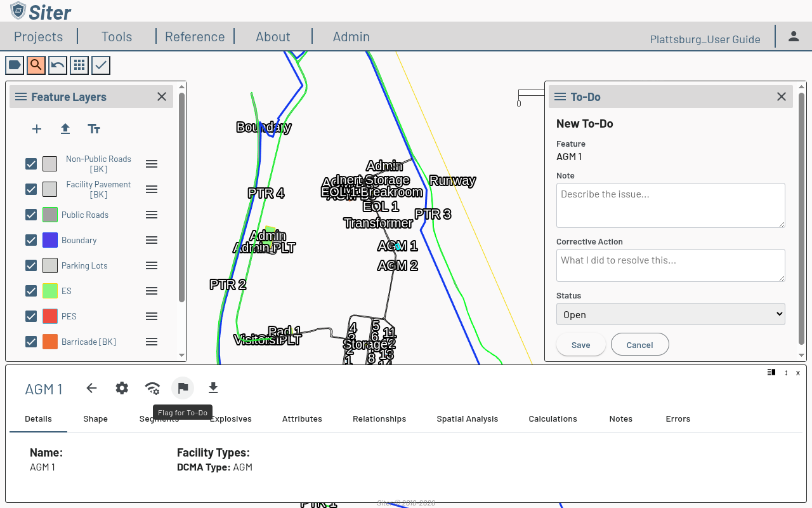The image size is (812, 508).
Task: Close the Feature Layers panel
Action: click(x=162, y=97)
